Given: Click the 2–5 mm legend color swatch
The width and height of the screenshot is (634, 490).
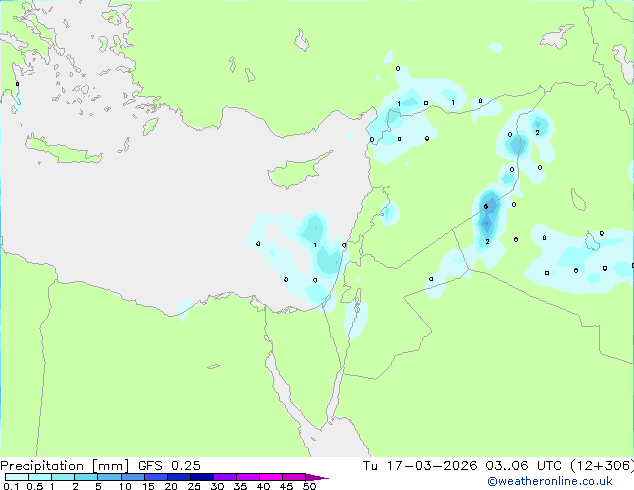Looking at the screenshot, I should coord(86,477).
